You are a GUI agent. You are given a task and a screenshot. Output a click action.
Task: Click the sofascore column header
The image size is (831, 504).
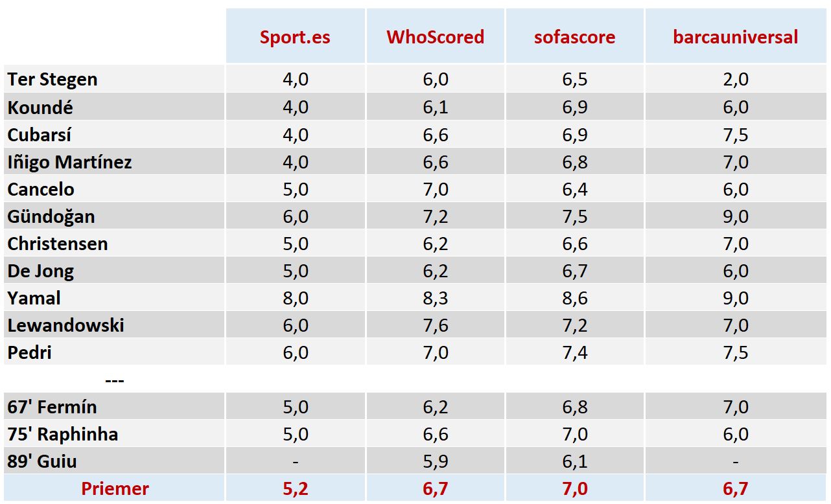click(574, 37)
